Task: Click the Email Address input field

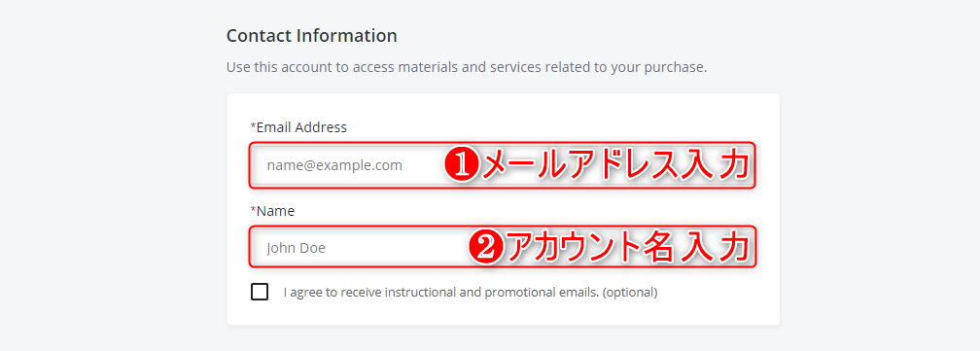Action: pyautogui.click(x=503, y=165)
